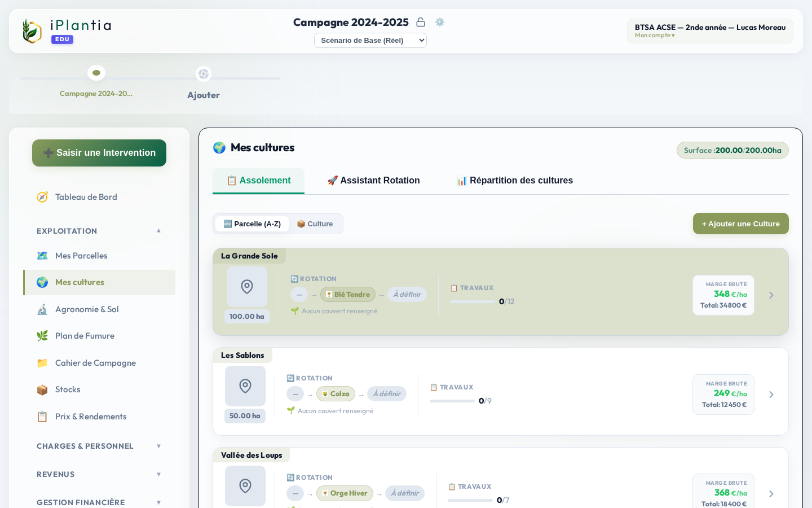Image resolution: width=812 pixels, height=508 pixels.
Task: Click Les Sablons rotation icon
Action: (290, 378)
